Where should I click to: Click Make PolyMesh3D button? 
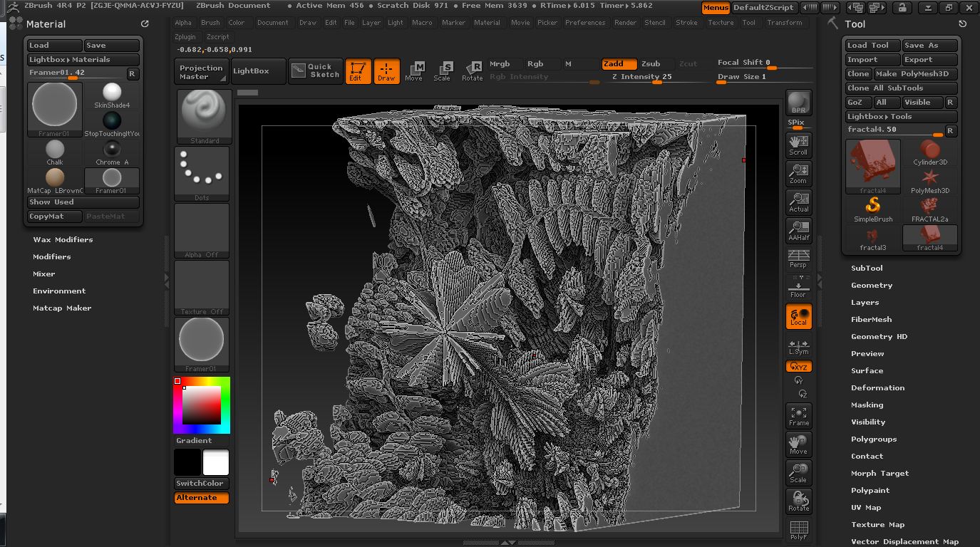[915, 74]
